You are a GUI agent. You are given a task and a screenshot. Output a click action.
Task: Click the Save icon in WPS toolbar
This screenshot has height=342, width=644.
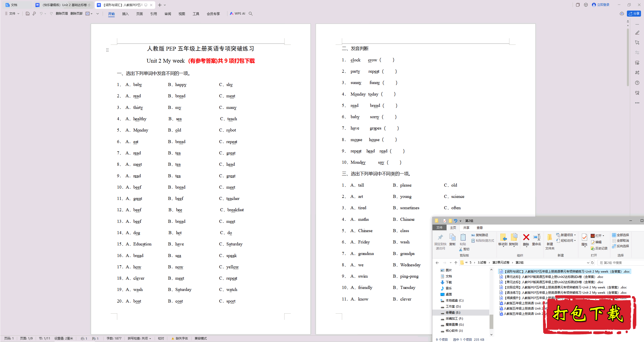tap(28, 14)
